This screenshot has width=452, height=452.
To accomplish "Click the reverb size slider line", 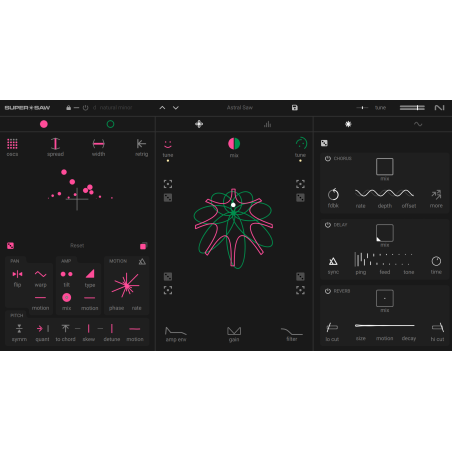I will tap(385, 325).
